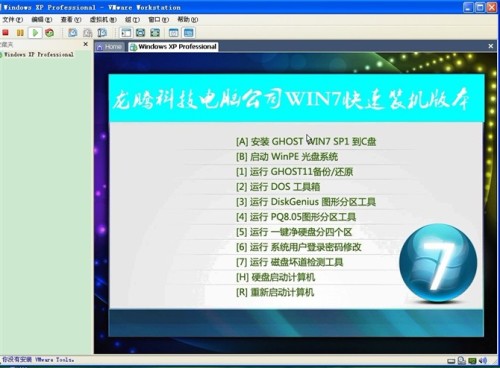This screenshot has width=500, height=368.
Task: Open the 窗口(W) menu
Action: tap(159, 20)
